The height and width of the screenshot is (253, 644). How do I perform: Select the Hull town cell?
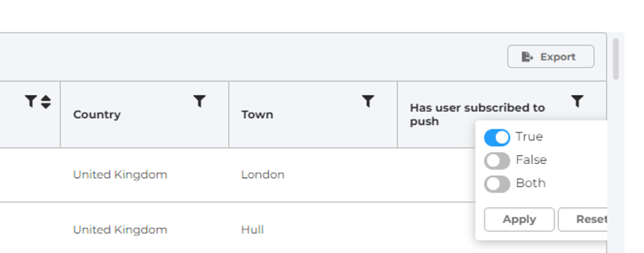pos(252,229)
